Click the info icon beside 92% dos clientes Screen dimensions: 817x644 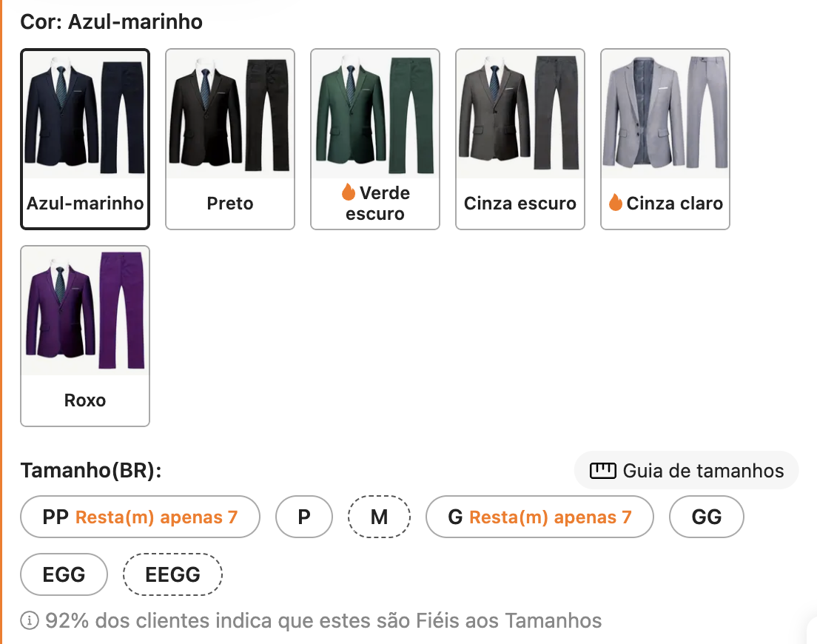click(30, 620)
